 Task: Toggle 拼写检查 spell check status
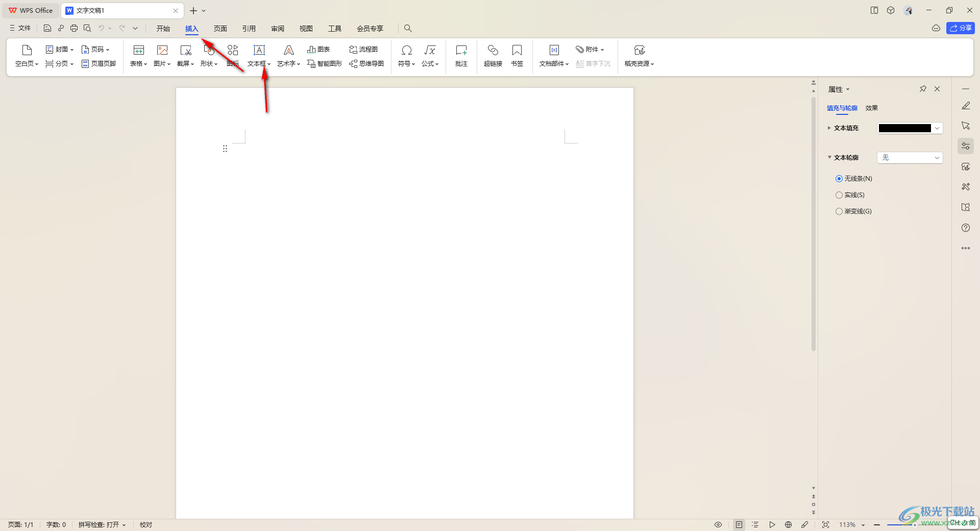(x=102, y=524)
